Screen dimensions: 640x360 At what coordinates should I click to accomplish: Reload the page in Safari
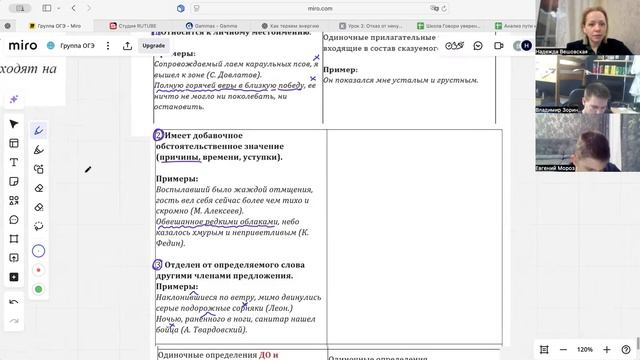point(444,8)
